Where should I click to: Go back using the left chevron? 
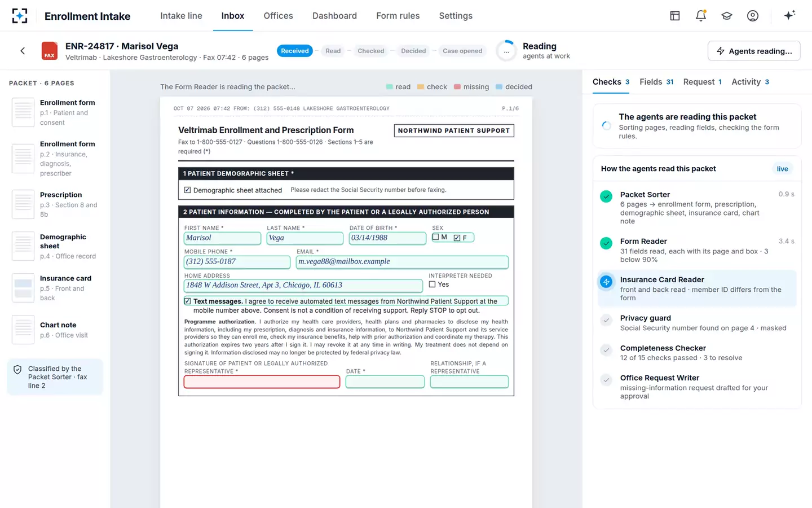click(x=23, y=51)
